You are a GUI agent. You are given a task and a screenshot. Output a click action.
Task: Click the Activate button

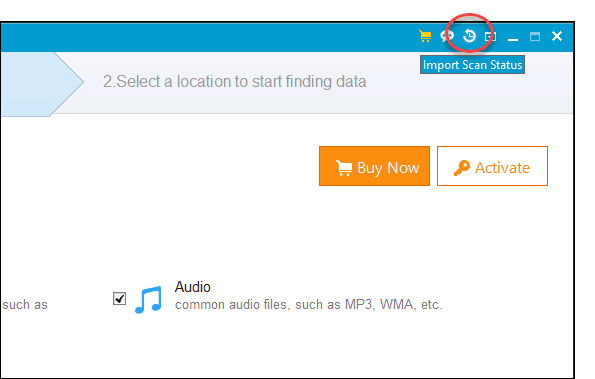[492, 166]
